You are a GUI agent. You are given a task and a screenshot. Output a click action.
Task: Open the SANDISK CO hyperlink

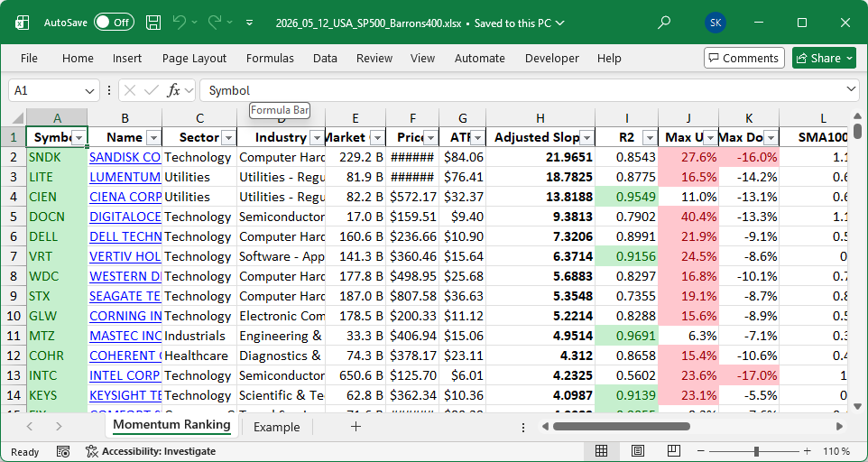(125, 157)
